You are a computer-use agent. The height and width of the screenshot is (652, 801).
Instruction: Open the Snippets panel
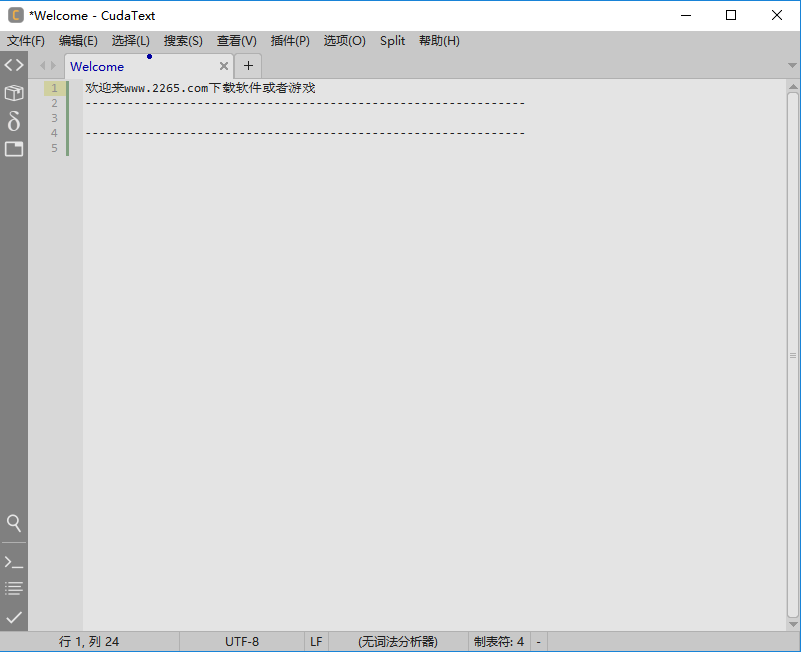[13, 121]
